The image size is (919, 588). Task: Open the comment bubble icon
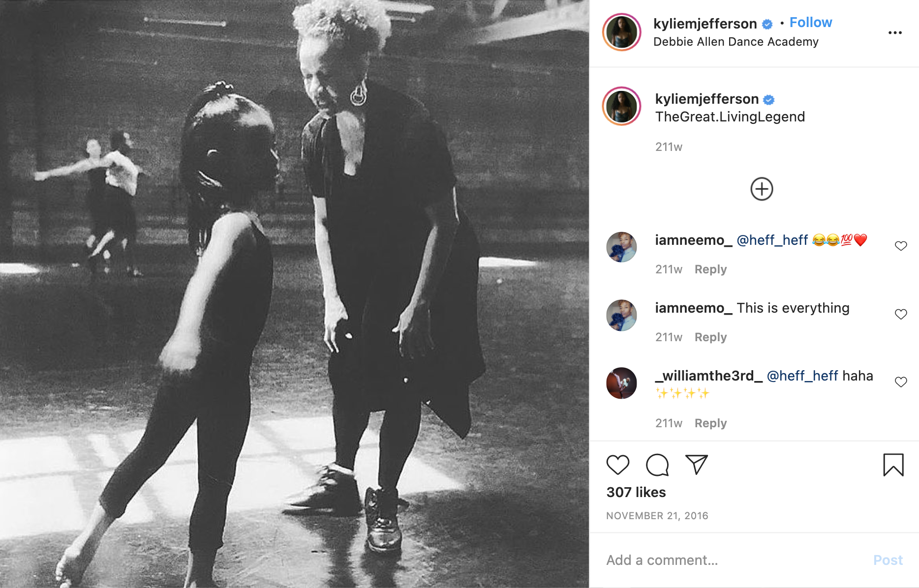point(657,465)
